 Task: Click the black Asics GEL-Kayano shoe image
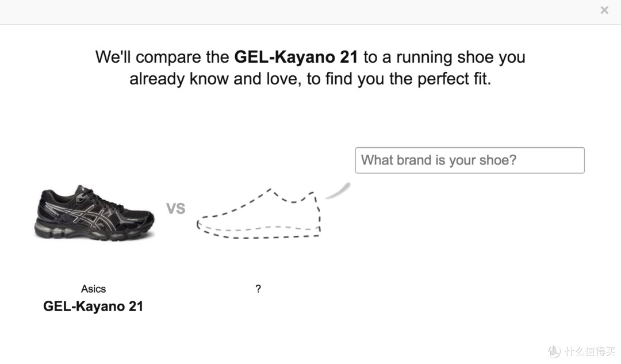click(94, 213)
